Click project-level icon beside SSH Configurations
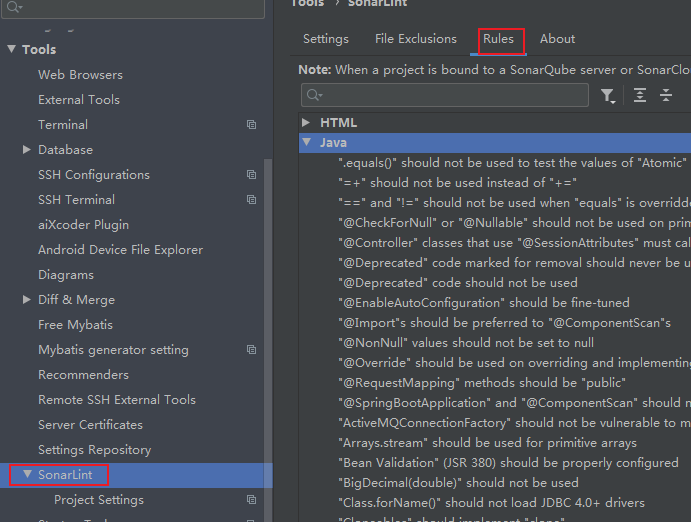Viewport: 691px width, 522px height. click(x=251, y=175)
